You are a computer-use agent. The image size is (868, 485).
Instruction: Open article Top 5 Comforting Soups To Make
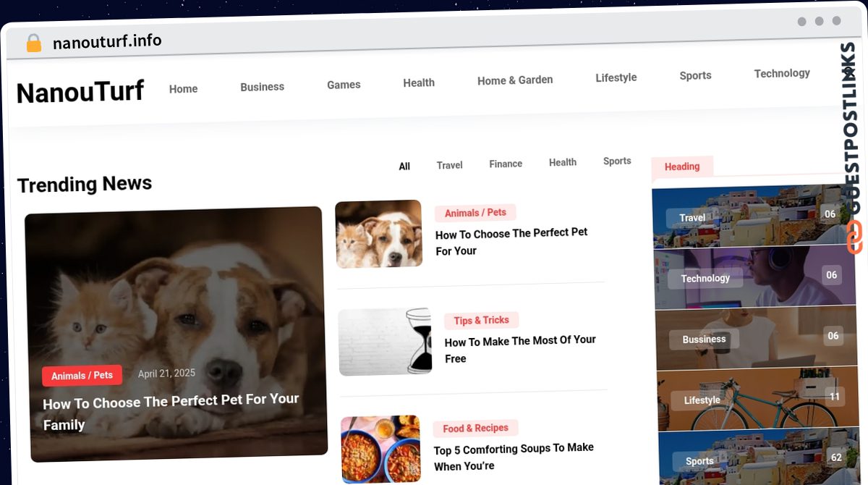pos(514,457)
